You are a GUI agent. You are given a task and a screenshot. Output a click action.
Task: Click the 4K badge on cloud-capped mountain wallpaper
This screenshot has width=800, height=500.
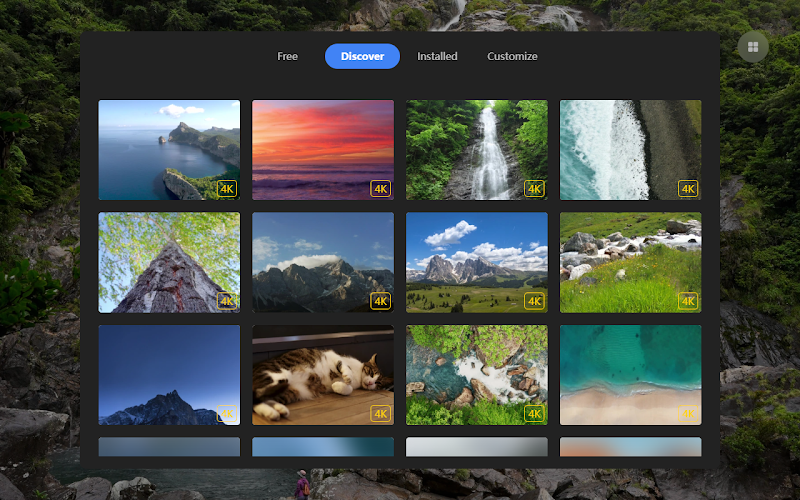tap(381, 301)
